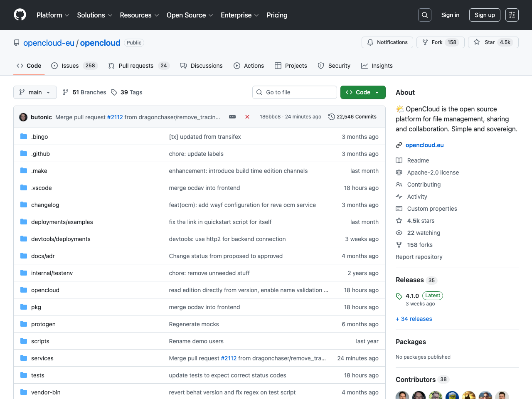Open the commit history via clock icon
Image resolution: width=532 pixels, height=399 pixels.
click(331, 117)
